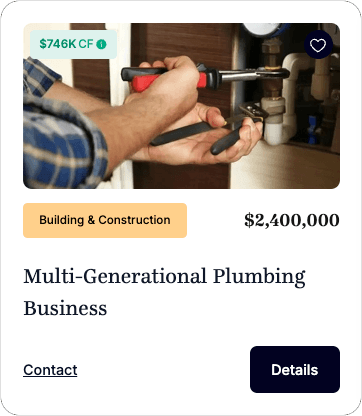This screenshot has height=416, width=362.
Task: Click the pressure gauge at the photo top
Action: [263, 30]
